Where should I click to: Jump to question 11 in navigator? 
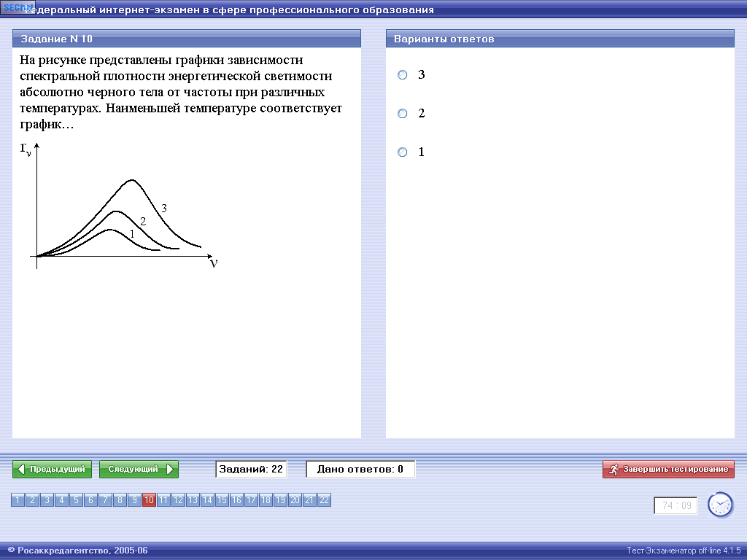pyautogui.click(x=163, y=500)
